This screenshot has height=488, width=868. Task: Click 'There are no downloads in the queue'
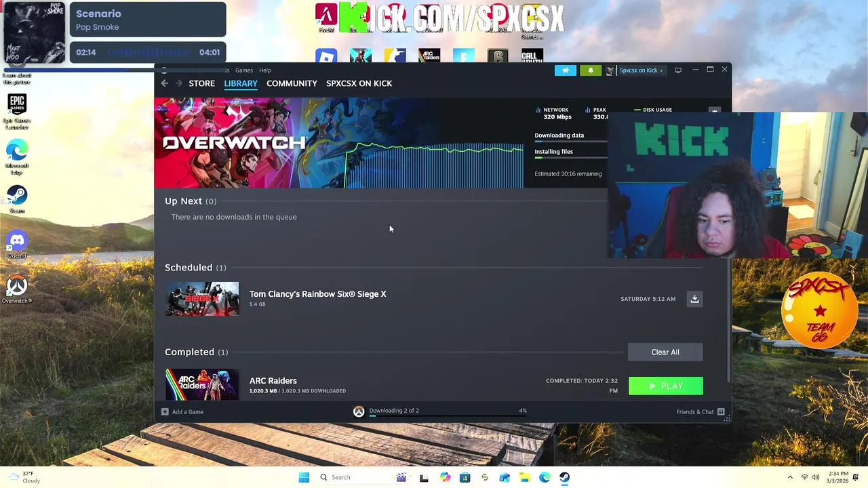click(x=234, y=217)
